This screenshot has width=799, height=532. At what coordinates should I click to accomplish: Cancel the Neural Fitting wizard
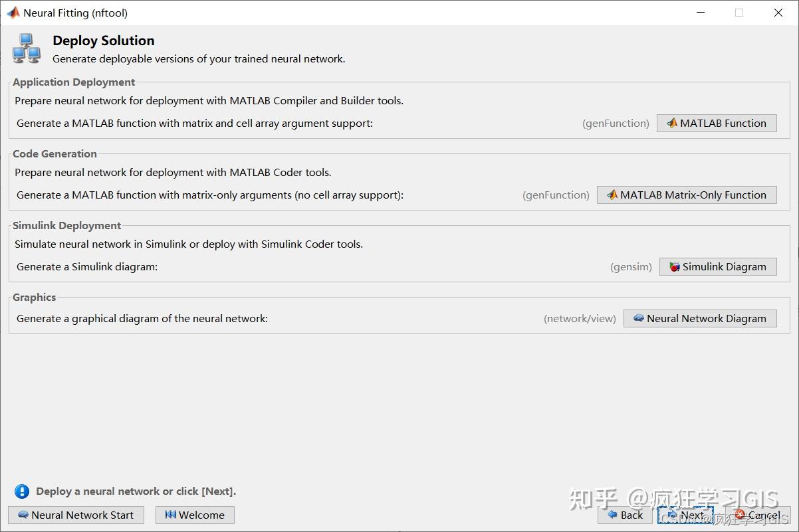[758, 515]
